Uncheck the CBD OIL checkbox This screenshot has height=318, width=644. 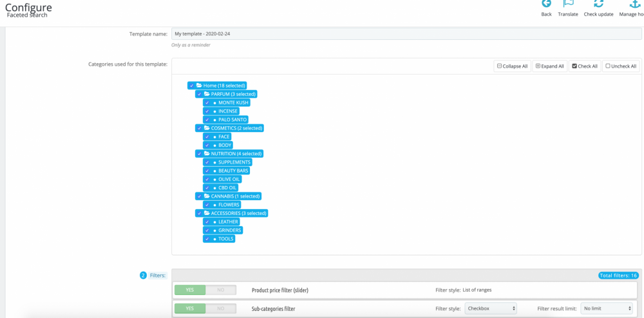207,188
